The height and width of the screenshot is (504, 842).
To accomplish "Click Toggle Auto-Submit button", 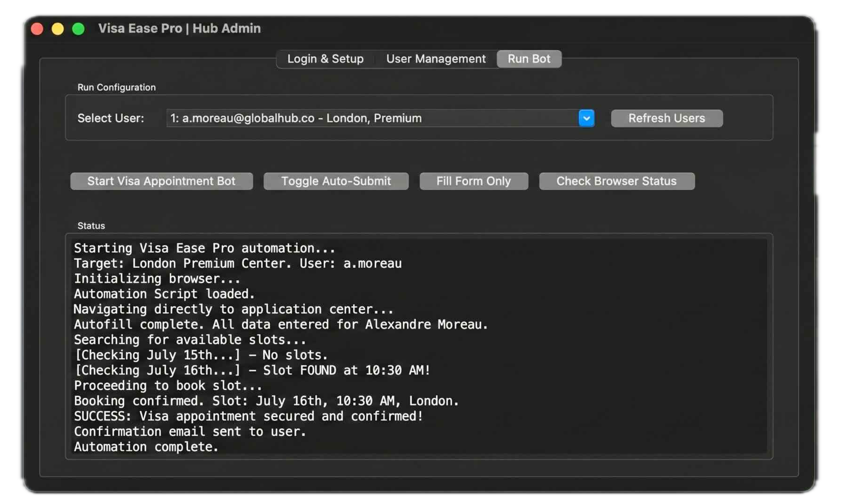I will [336, 181].
